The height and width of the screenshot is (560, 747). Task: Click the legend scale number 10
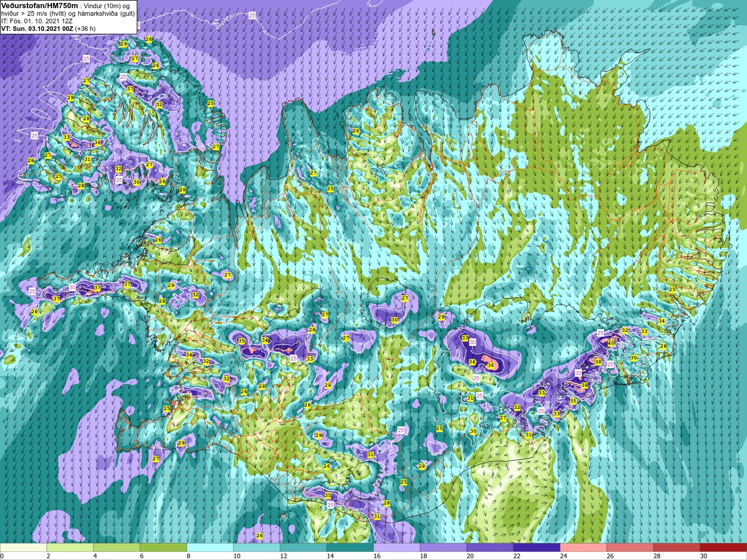pyautogui.click(x=237, y=556)
